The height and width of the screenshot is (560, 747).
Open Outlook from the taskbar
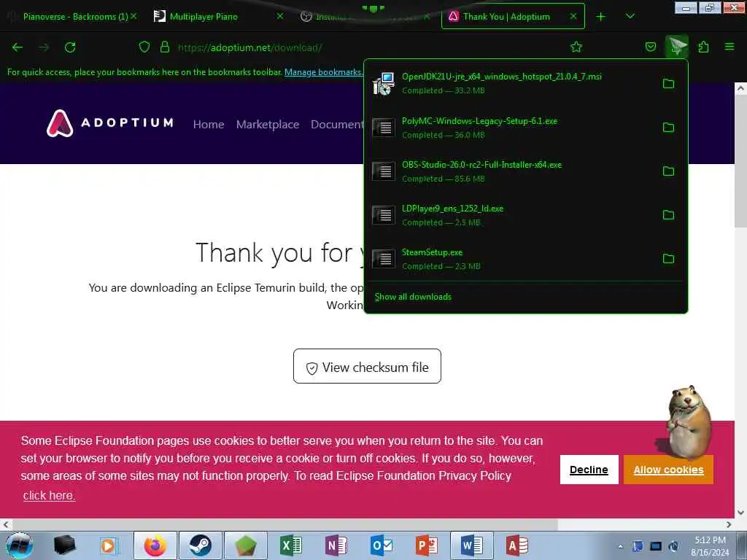(381, 545)
